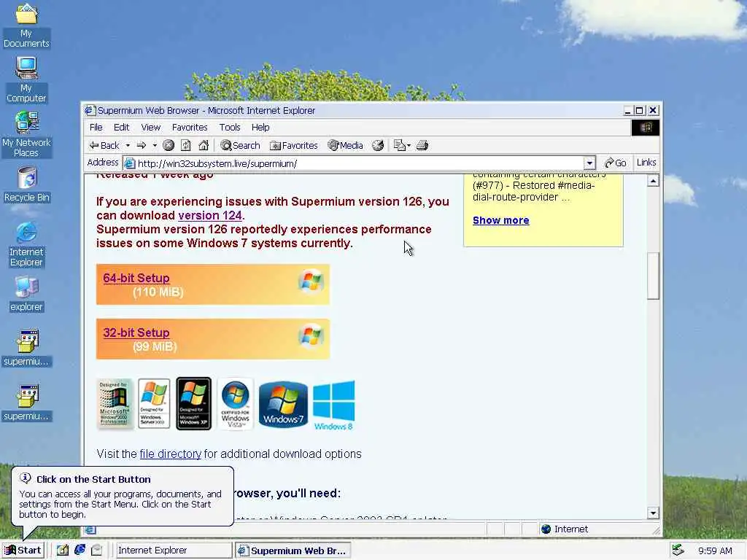Go back with the Back toolbar button
This screenshot has height=560, width=747.
click(104, 146)
